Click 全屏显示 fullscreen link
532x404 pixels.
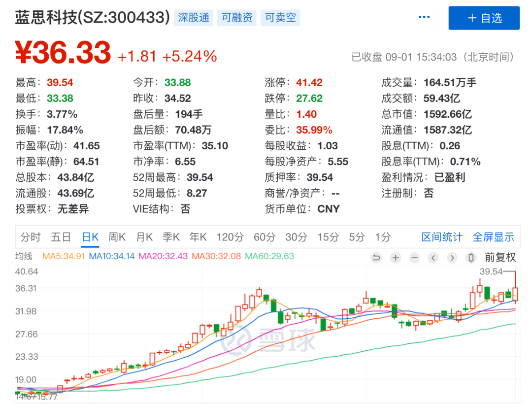(493, 237)
